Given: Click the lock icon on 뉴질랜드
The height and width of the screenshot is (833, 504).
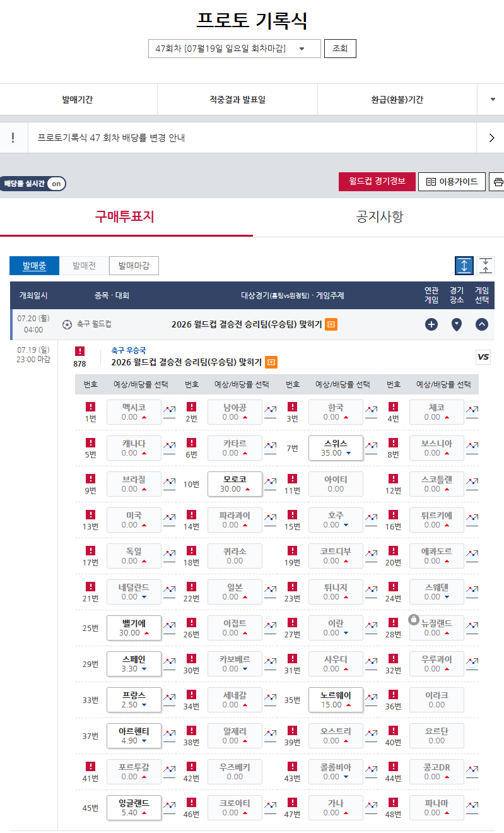Looking at the screenshot, I should 414,619.
